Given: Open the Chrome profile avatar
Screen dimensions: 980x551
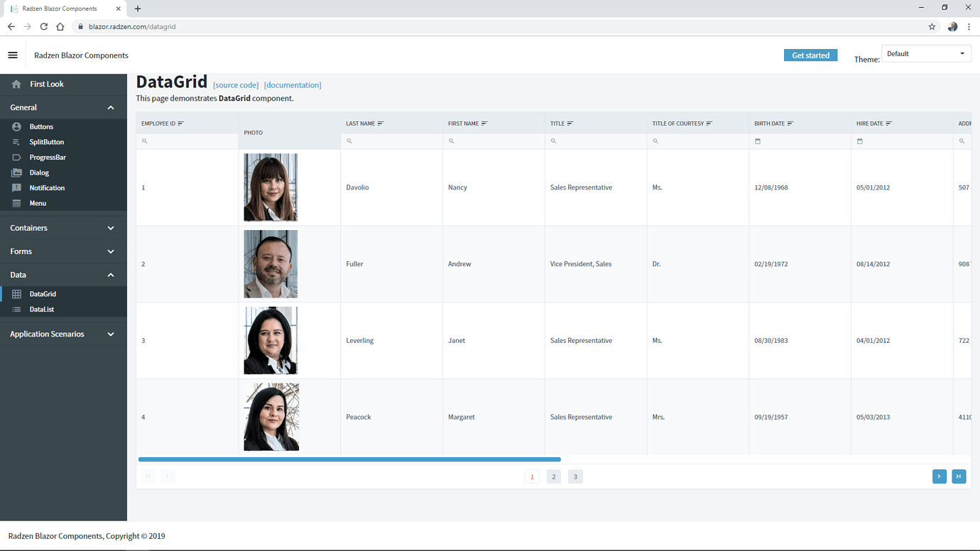Looking at the screenshot, I should 952,26.
